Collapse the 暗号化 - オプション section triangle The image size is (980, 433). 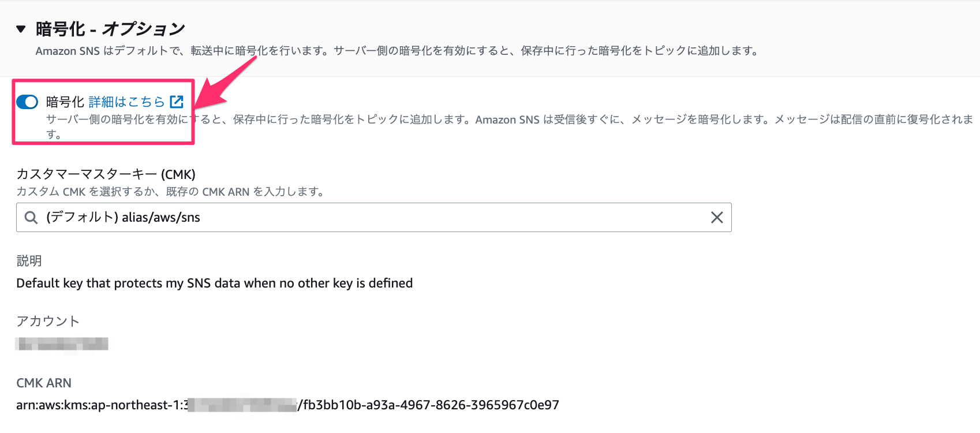pyautogui.click(x=21, y=29)
